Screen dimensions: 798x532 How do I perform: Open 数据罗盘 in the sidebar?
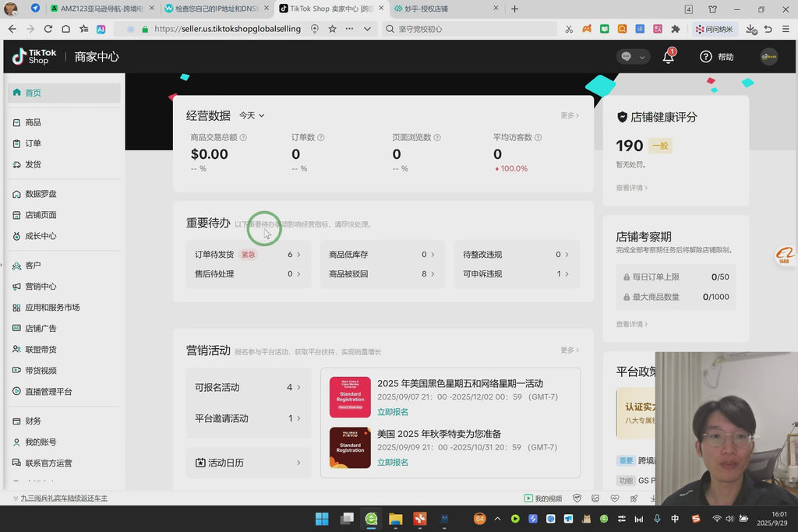point(41,194)
